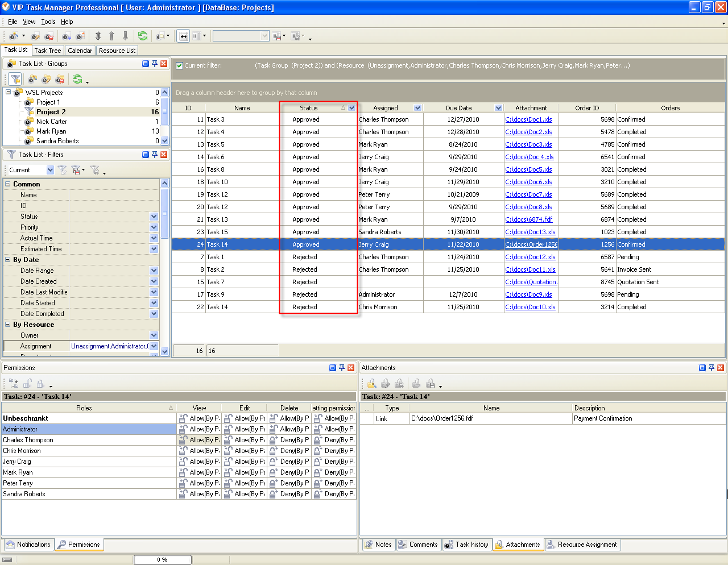
Task: Click the Edit Task icon in main toolbar
Action: (x=35, y=36)
